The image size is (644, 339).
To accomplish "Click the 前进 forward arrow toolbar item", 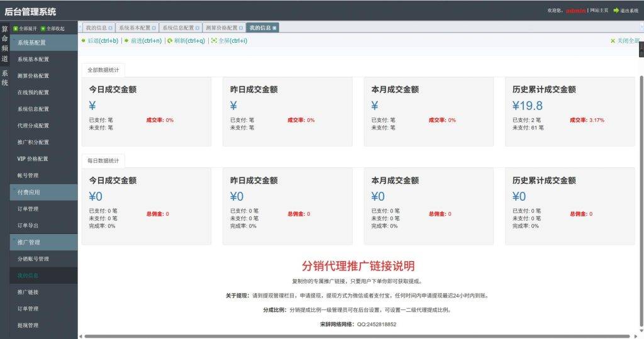I will click(x=143, y=41).
